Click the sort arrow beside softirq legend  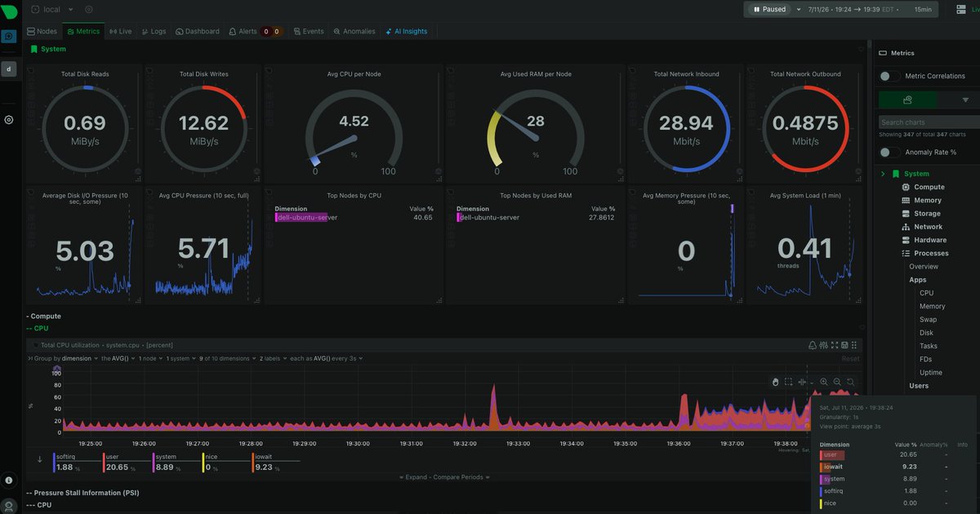tap(40, 459)
